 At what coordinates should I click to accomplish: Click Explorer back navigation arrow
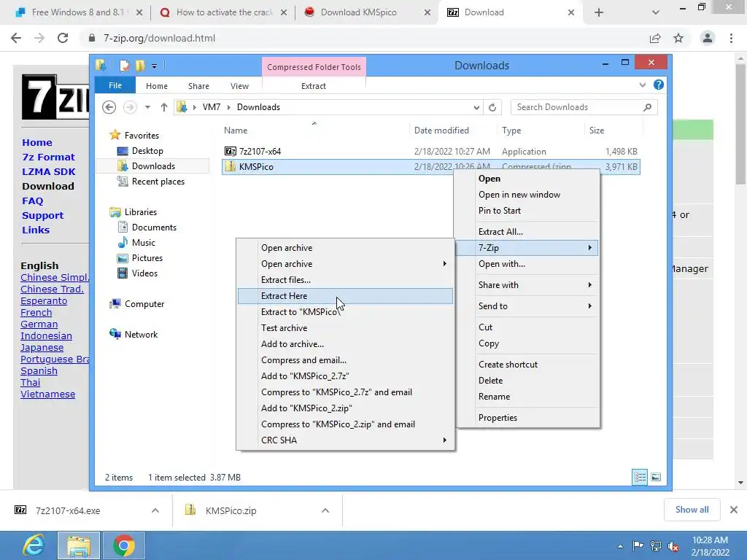(x=109, y=107)
